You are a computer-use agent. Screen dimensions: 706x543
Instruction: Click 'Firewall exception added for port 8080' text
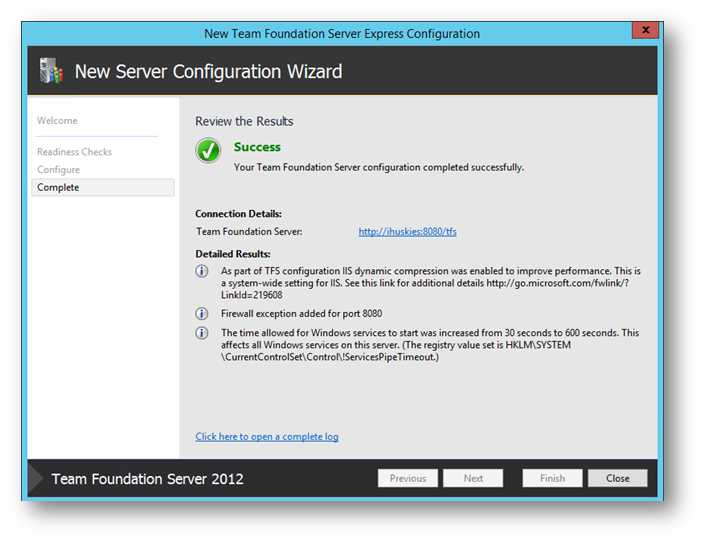click(x=302, y=313)
